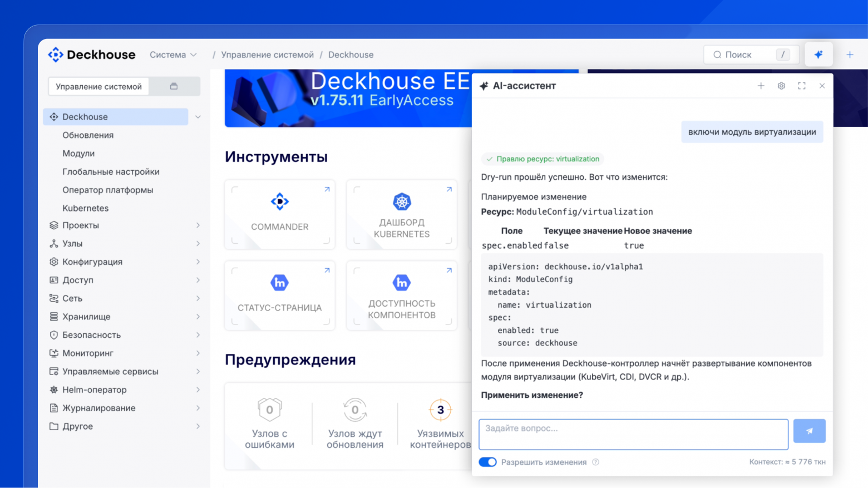
Task: Open Обновления in sidebar
Action: click(x=88, y=135)
